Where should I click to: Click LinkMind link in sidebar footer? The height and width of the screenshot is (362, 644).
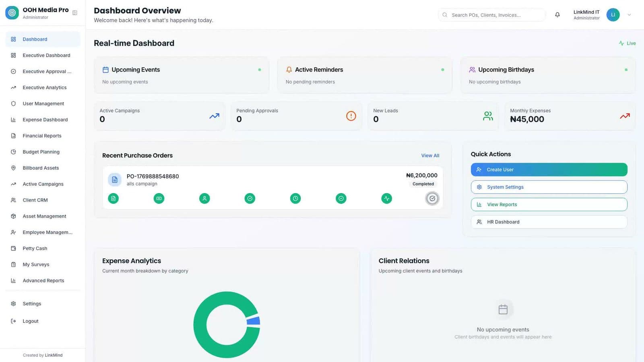(54, 355)
